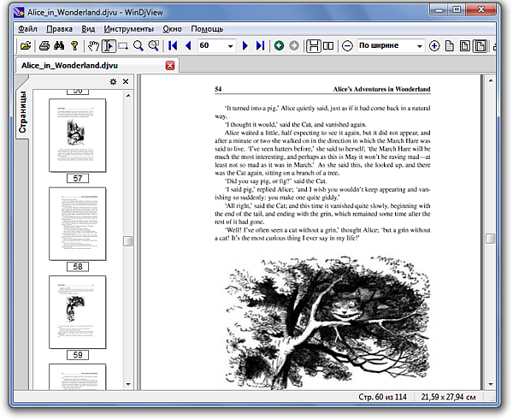Expand the zoom dropdown 'По ширине'
This screenshot has height=420, width=513.
(x=419, y=45)
